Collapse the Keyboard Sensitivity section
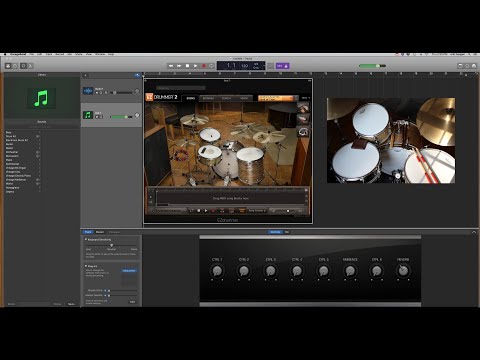Screen dimensions: 480x360 [x=86, y=239]
